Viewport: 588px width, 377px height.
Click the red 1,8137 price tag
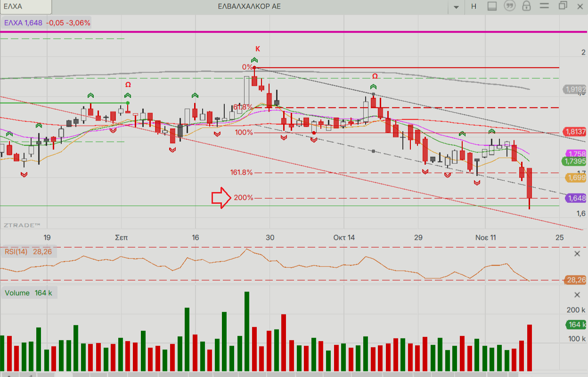pyautogui.click(x=575, y=132)
